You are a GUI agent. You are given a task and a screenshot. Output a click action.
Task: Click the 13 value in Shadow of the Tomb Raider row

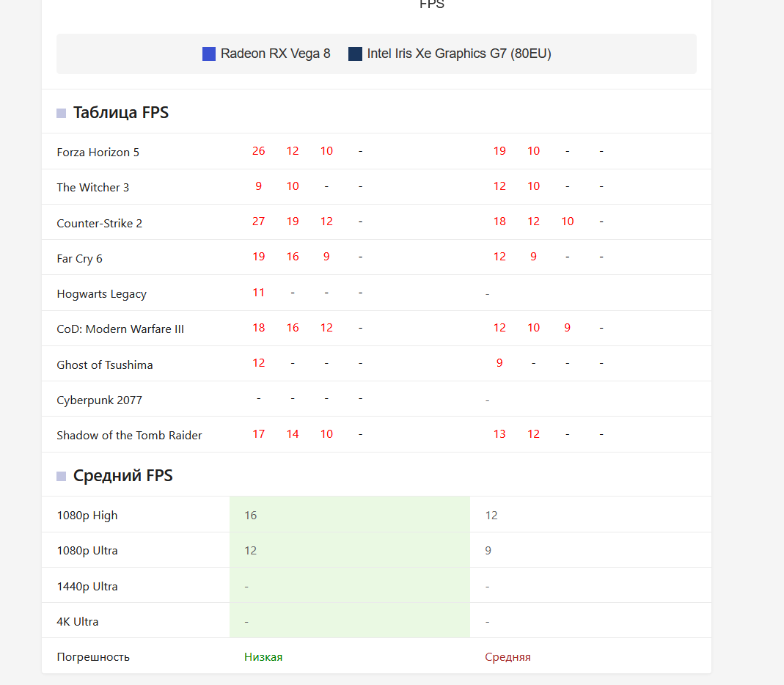499,434
